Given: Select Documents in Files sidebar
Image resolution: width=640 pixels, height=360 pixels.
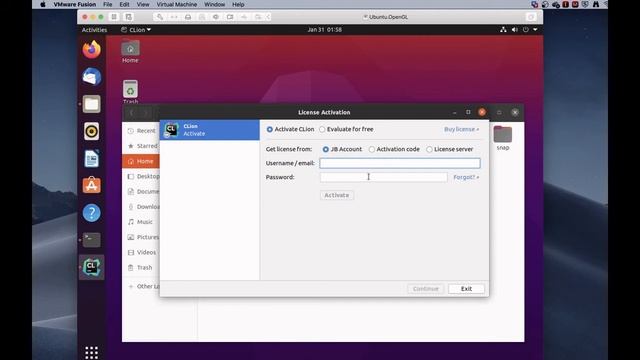Looking at the screenshot, I should (x=141, y=191).
